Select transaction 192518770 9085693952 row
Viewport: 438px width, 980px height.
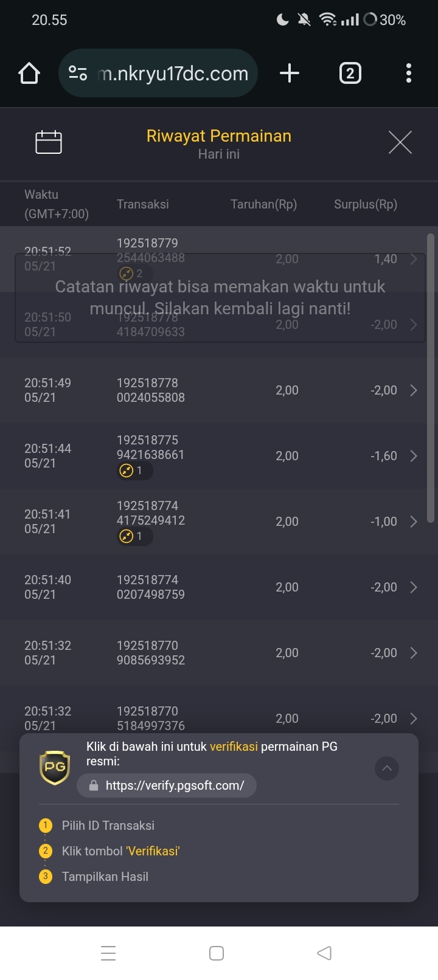pyautogui.click(x=219, y=653)
